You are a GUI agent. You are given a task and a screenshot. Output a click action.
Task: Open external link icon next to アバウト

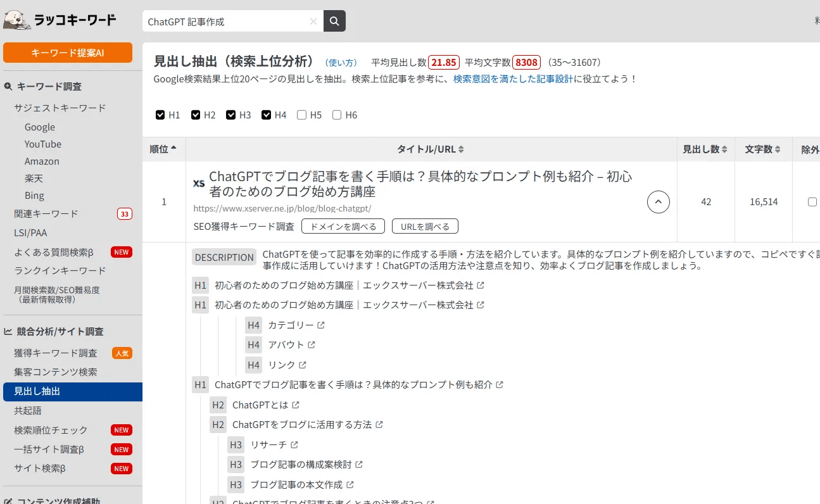pos(312,345)
